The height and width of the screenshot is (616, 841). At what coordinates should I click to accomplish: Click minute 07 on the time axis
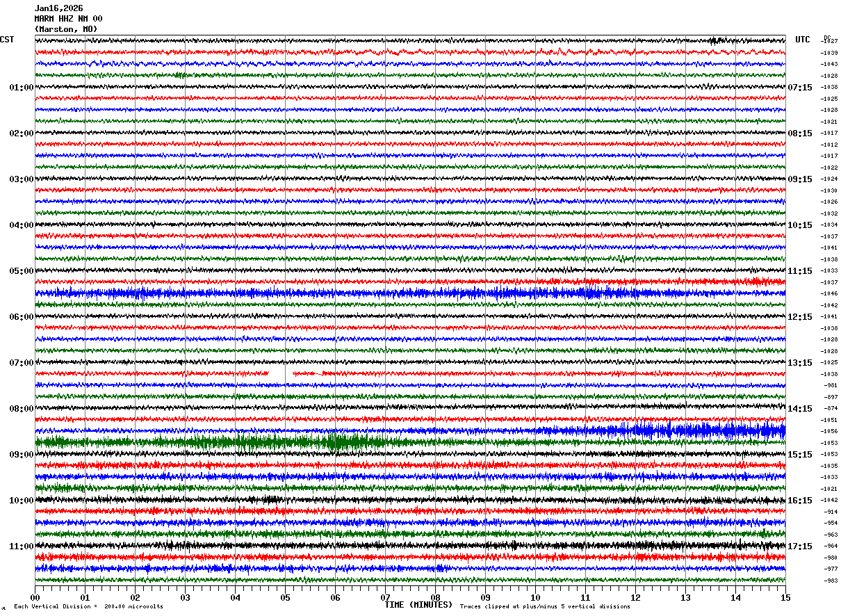(x=385, y=597)
